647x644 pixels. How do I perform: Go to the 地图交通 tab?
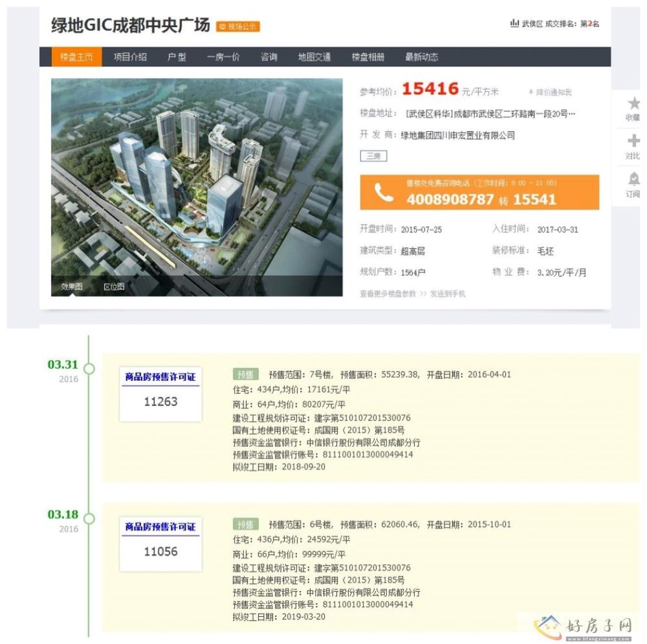[314, 57]
